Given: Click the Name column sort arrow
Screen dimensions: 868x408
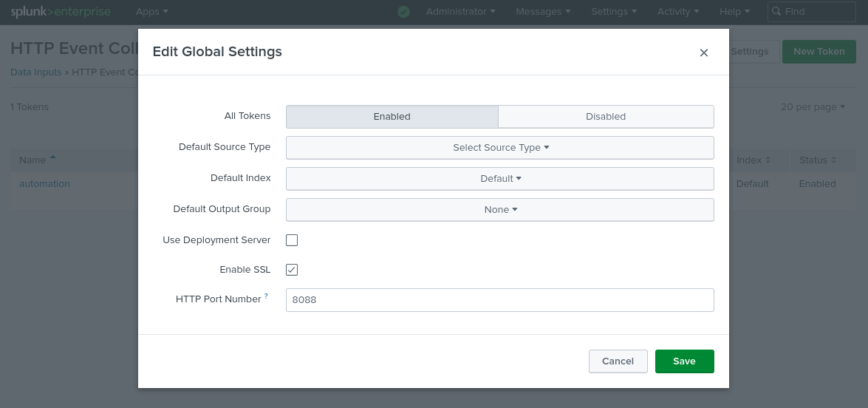Looking at the screenshot, I should tap(52, 160).
